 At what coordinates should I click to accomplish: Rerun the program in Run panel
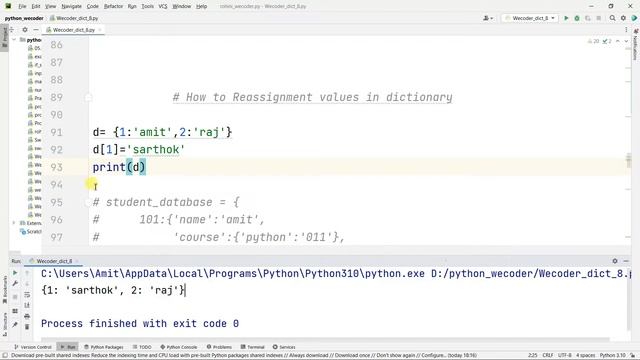(x=15, y=273)
